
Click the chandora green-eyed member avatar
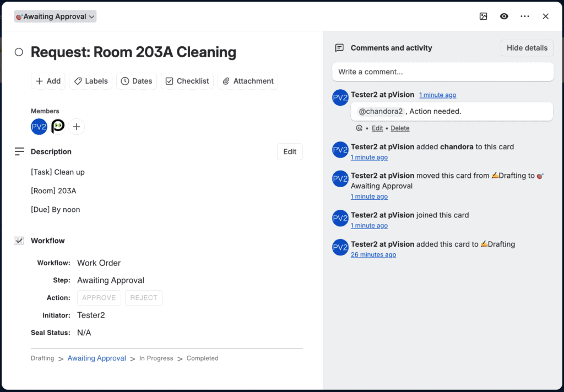click(x=58, y=127)
